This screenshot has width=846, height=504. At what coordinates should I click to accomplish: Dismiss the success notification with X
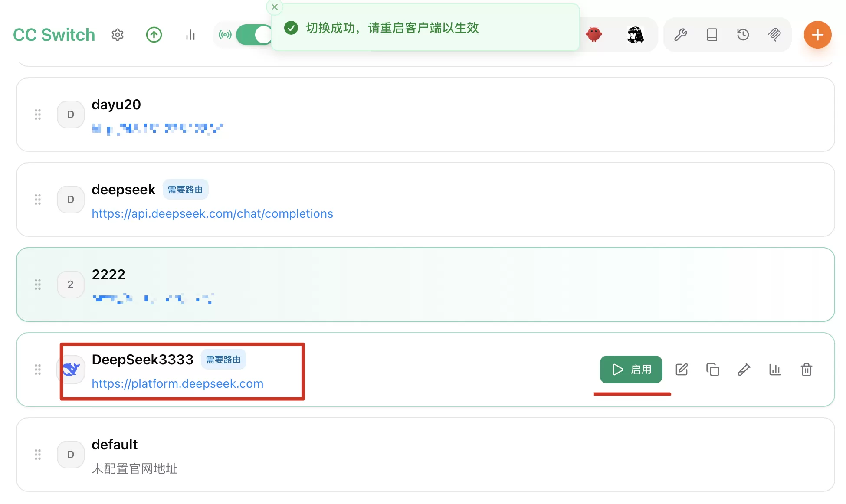pyautogui.click(x=275, y=7)
